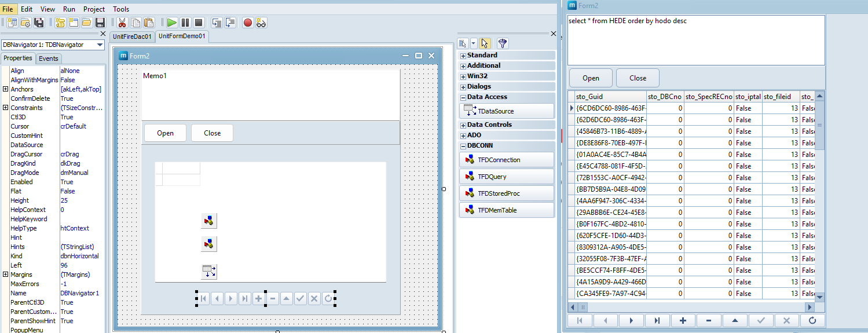The image size is (868, 333).
Task: Click the red circle toolbar icon
Action: click(x=248, y=23)
